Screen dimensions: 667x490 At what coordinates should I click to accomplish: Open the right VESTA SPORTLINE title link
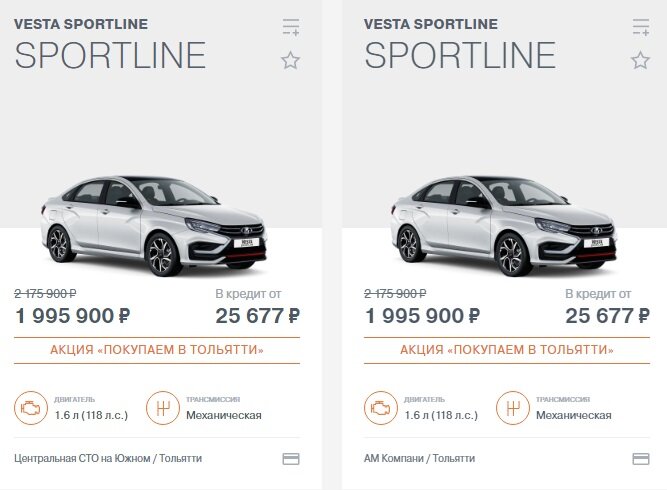point(430,24)
